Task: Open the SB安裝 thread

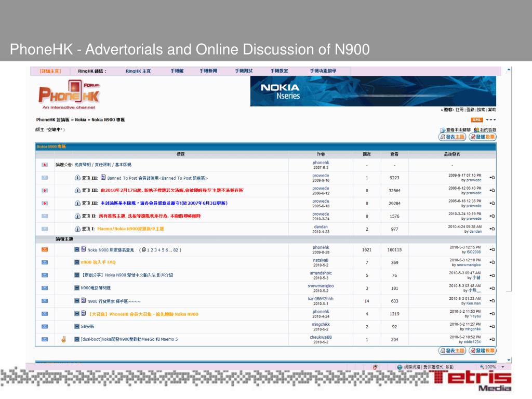Action: point(87,326)
